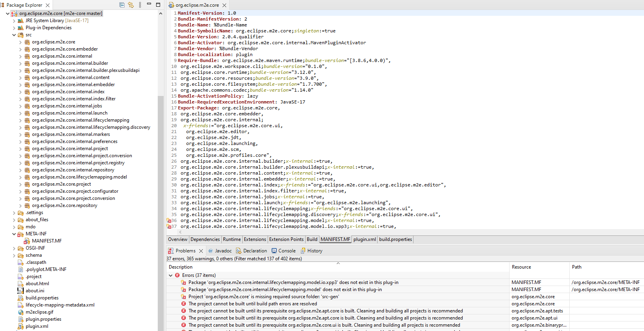Click package icon for org.eclipse.m2e.core.internal.markers

pos(27,134)
